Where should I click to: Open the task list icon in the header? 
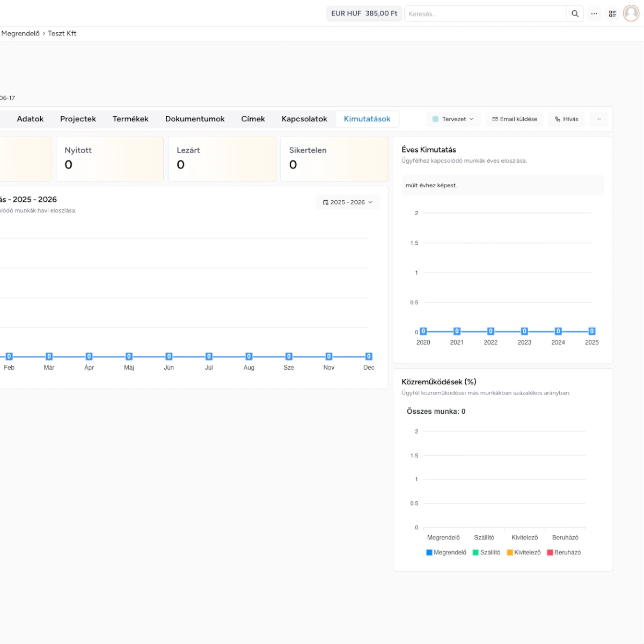click(x=613, y=13)
